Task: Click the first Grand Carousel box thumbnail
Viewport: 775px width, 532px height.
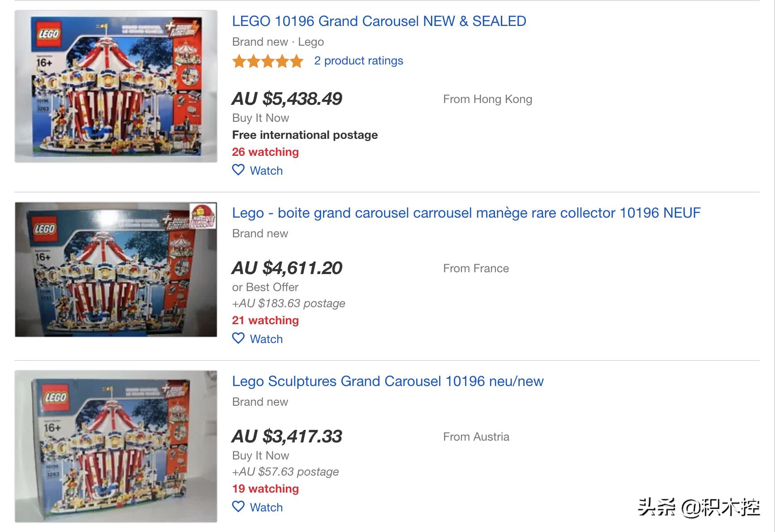Action: [x=116, y=86]
